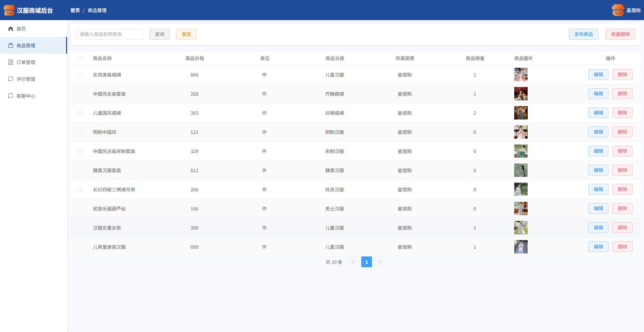Select the checkbox for 魏晋汉服套装
The width and height of the screenshot is (644, 332).
(x=80, y=170)
